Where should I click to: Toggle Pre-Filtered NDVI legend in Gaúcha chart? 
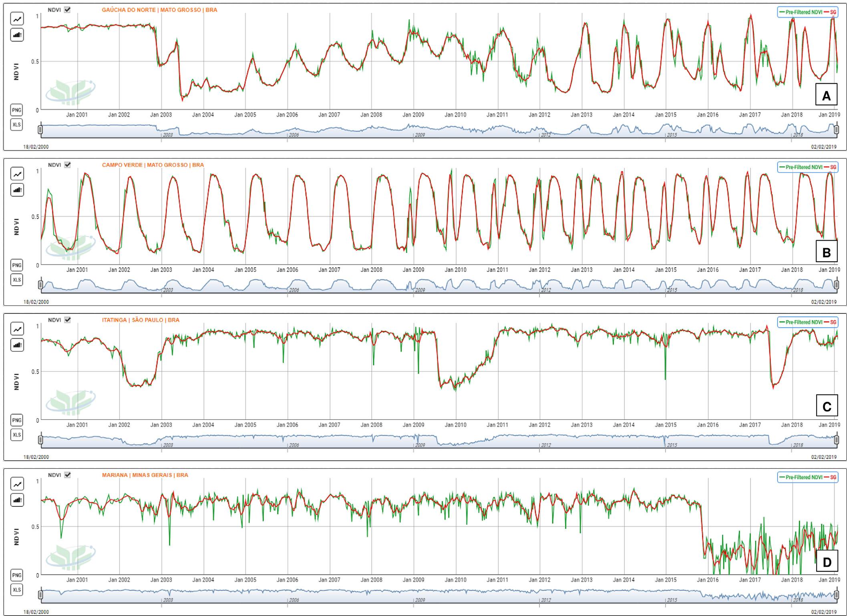point(803,12)
